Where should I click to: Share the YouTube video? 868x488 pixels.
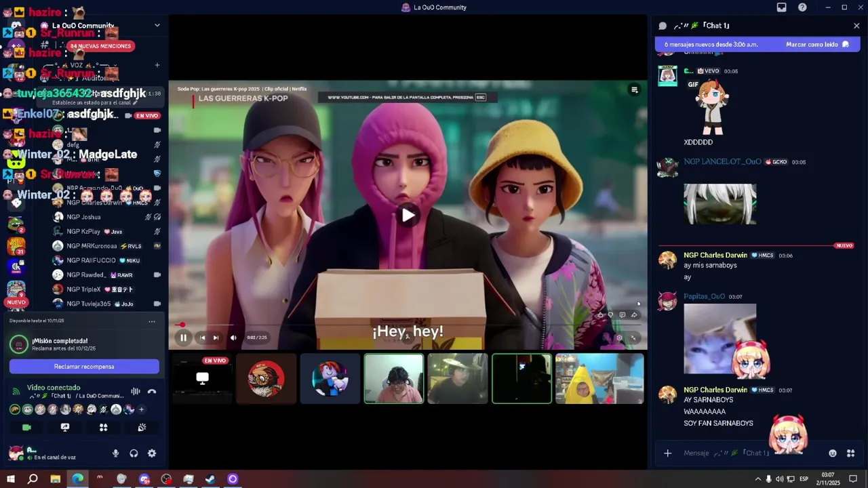tap(634, 314)
